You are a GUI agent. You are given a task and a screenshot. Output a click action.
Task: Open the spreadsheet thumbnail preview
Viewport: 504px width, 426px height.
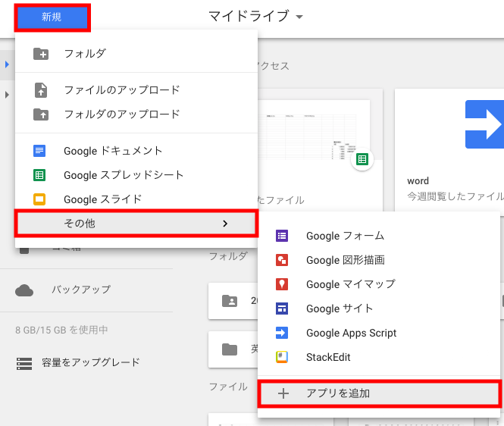(x=314, y=130)
